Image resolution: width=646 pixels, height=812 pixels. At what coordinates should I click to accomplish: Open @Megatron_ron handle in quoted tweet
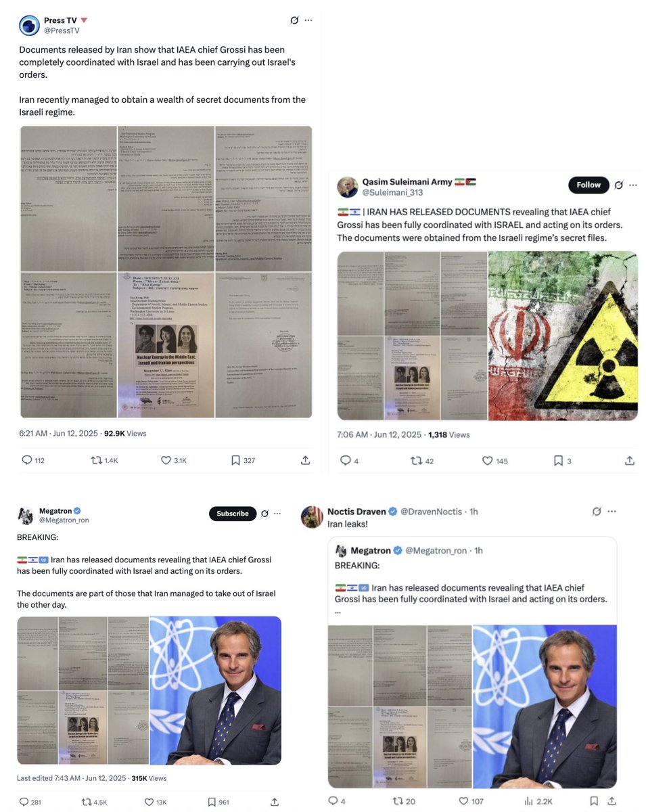point(436,551)
